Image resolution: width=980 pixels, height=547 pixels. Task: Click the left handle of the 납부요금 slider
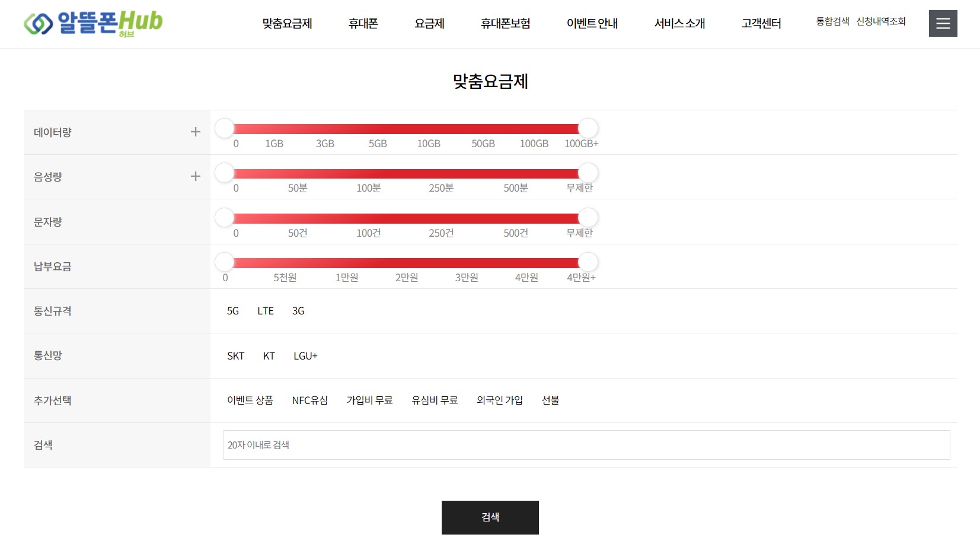click(x=224, y=261)
